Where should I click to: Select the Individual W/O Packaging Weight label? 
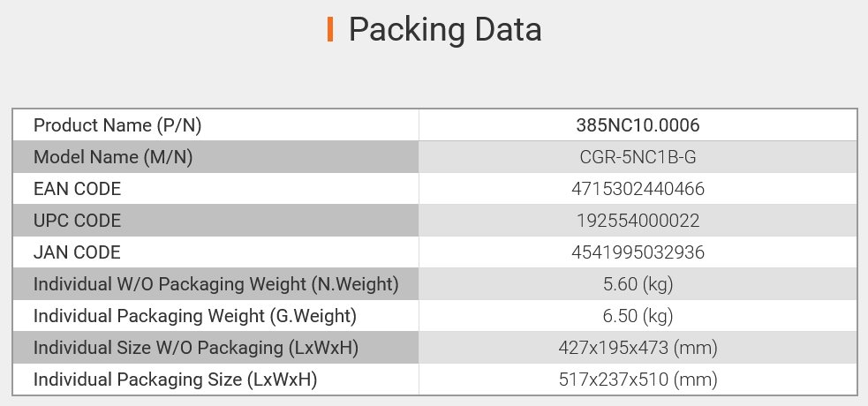point(215,285)
